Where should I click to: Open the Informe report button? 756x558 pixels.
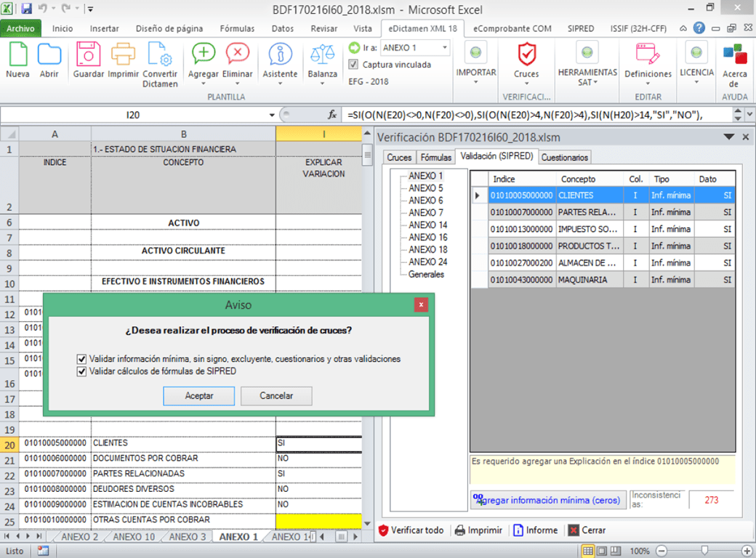(x=535, y=530)
